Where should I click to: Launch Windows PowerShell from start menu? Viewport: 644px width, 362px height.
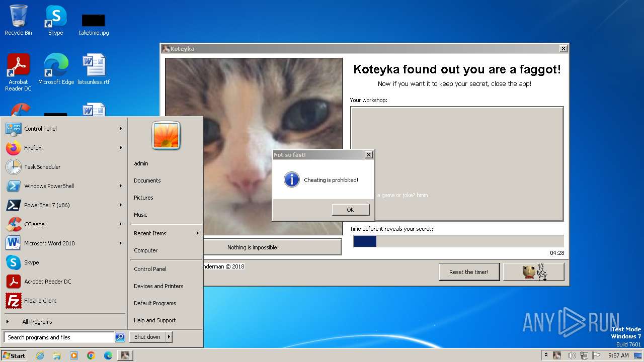[64, 186]
